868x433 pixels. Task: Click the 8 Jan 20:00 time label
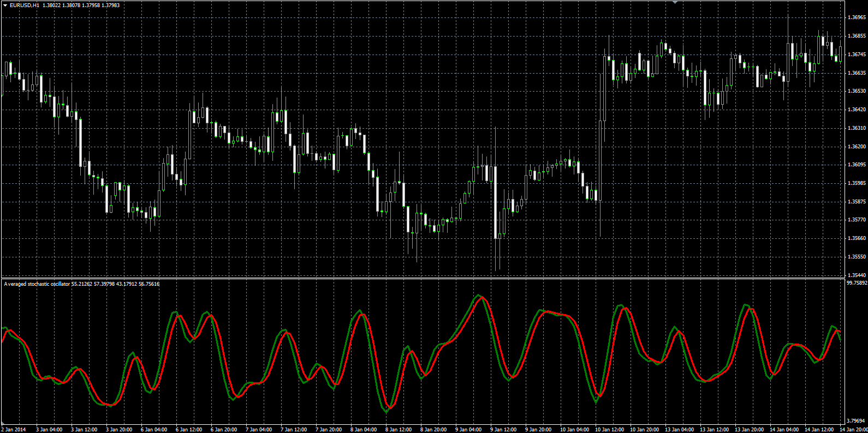pyautogui.click(x=433, y=430)
